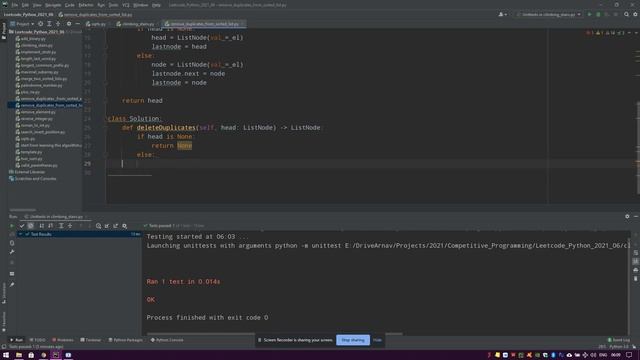The width and height of the screenshot is (640, 360).
Task: Click Import Tests icon in test toolbar
Action: pyautogui.click(x=107, y=226)
